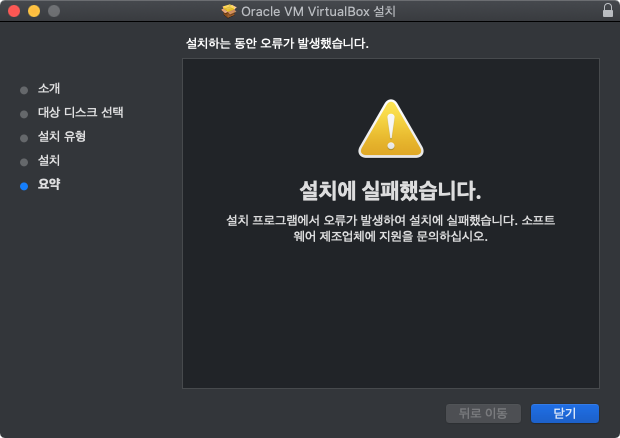Click the disabled gray zoom button
The width and height of the screenshot is (620, 438).
point(54,11)
